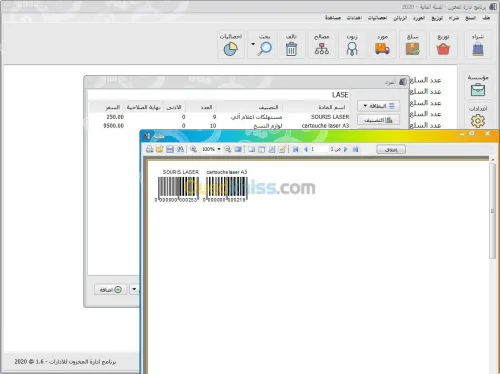This screenshot has width=500, height=374.
Task: Click the zoom in magnifier in preview toolbar
Action: tap(193, 149)
